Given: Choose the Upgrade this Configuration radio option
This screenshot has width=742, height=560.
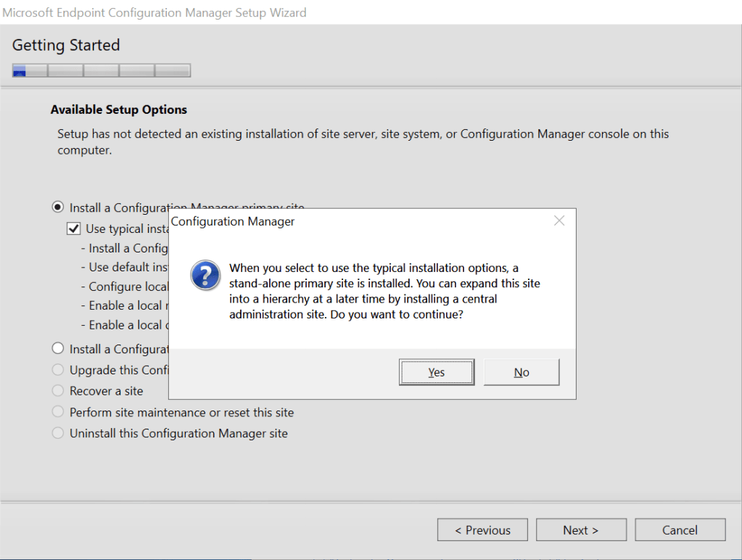Looking at the screenshot, I should pos(58,370).
